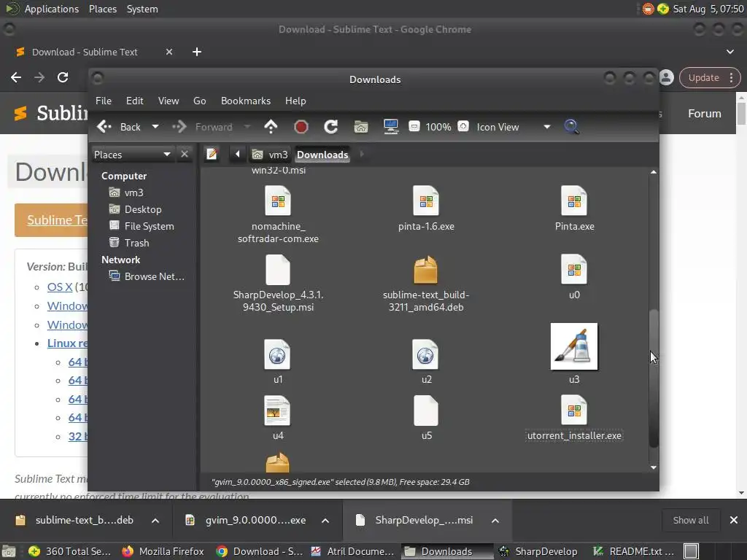Viewport: 747px width, 560px height.
Task: Toggle text location entry pencil icon
Action: tap(212, 155)
